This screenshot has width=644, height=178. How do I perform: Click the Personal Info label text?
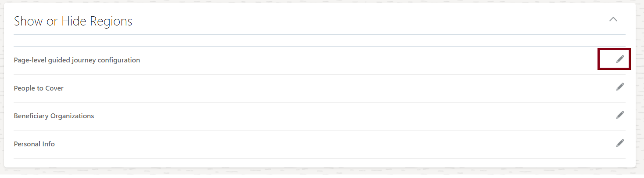click(34, 144)
